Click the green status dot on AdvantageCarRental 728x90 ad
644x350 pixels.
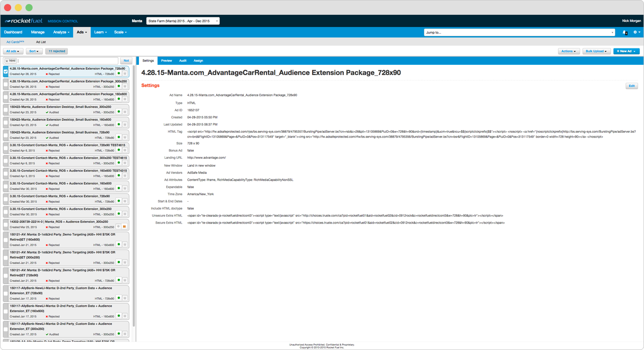pos(119,73)
